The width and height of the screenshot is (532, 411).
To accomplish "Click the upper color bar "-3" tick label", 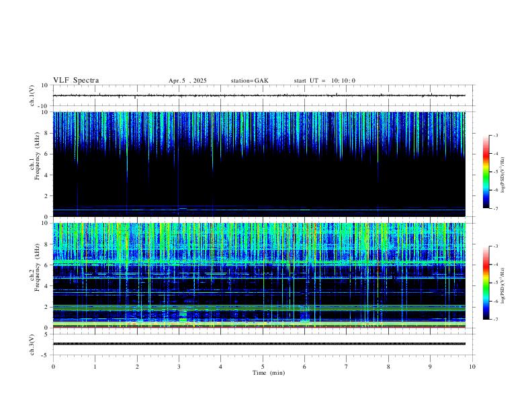I will [495, 135].
